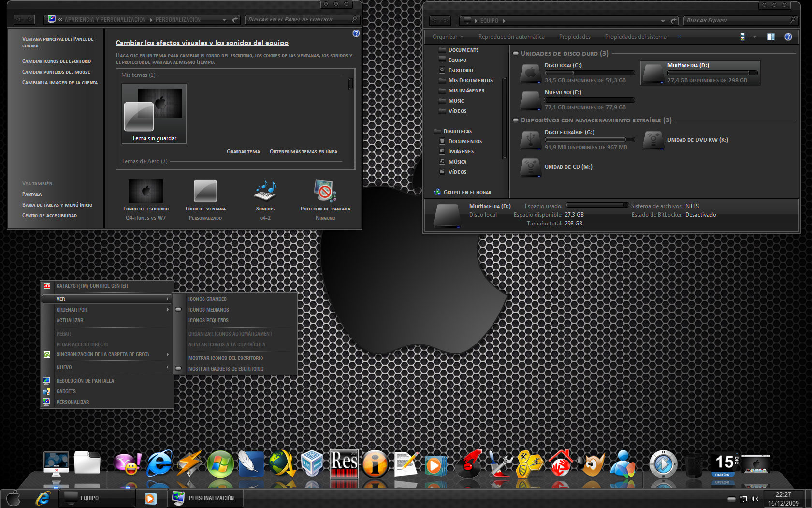Click Obtener Más Temas en Línea link

pos(304,152)
